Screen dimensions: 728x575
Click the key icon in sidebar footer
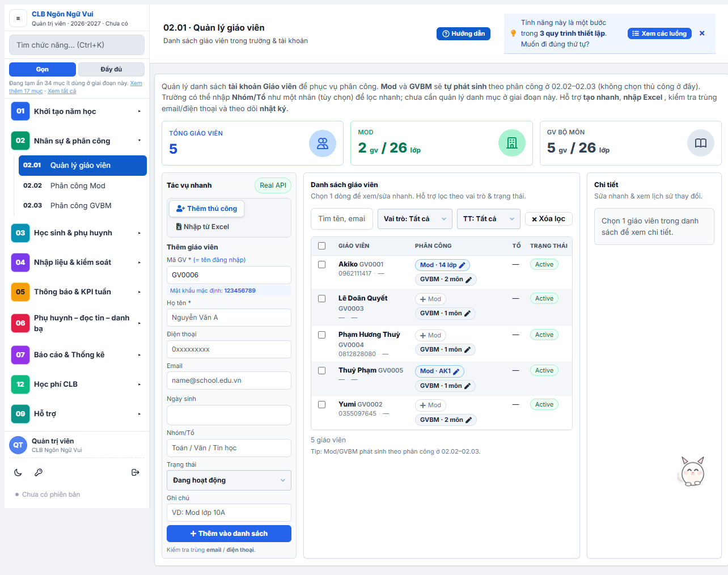click(39, 472)
